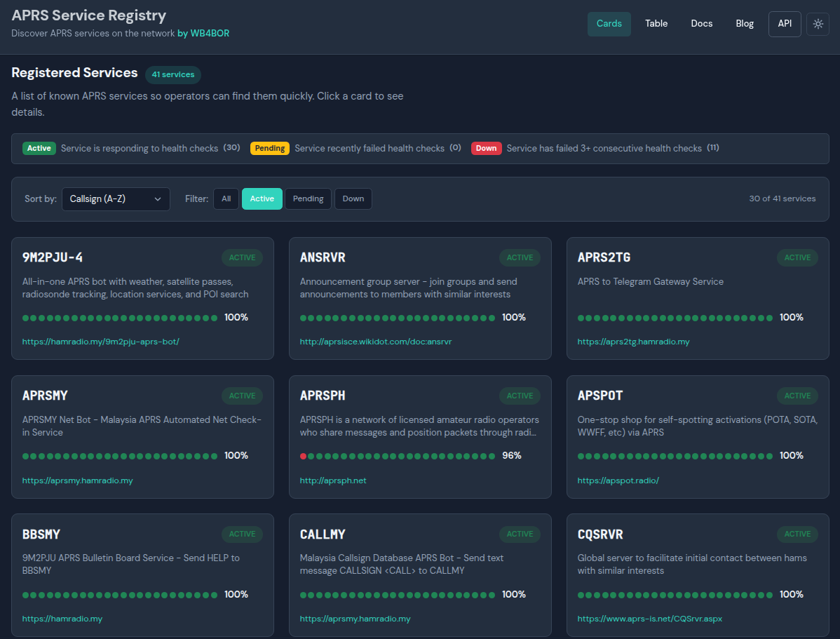Open the APSPOT service card title
The image size is (840, 639).
[x=600, y=396]
